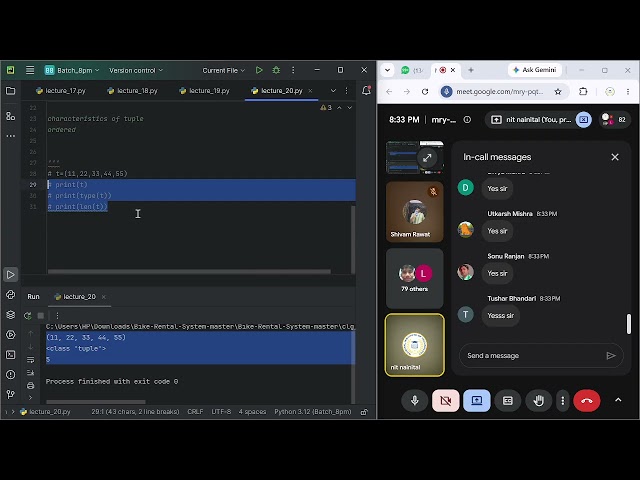Click the CRLF line separator in status bar

tap(195, 412)
